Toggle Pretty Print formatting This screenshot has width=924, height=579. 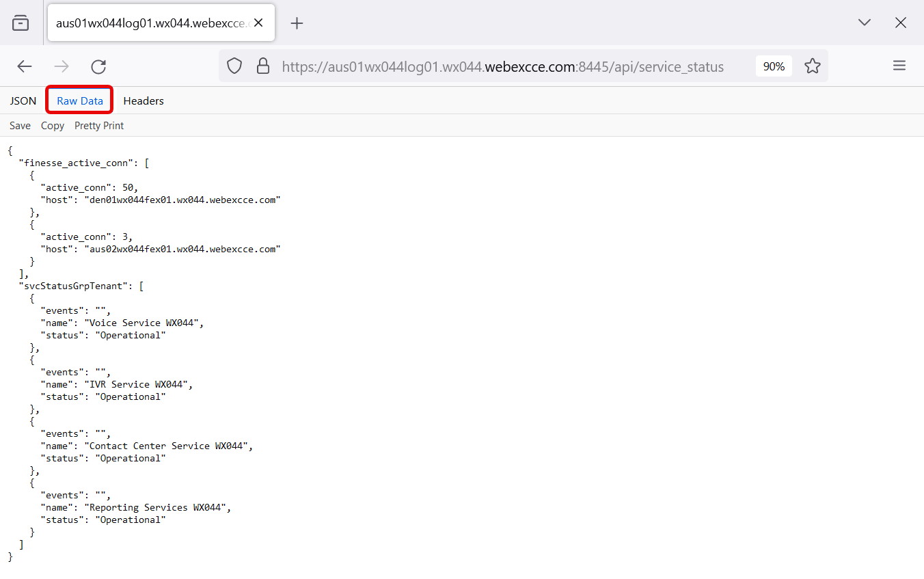99,126
